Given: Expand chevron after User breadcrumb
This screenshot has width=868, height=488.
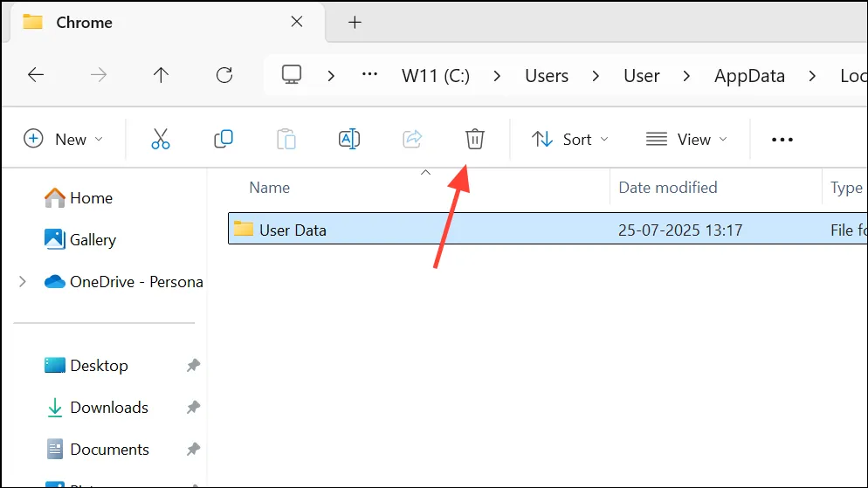Looking at the screenshot, I should [686, 76].
